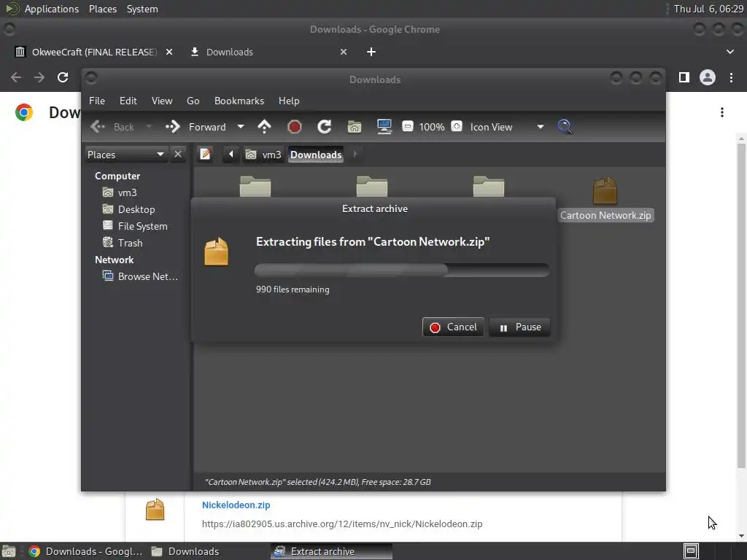Click the Downloads path bar button
This screenshot has height=560, width=747.
coord(316,155)
